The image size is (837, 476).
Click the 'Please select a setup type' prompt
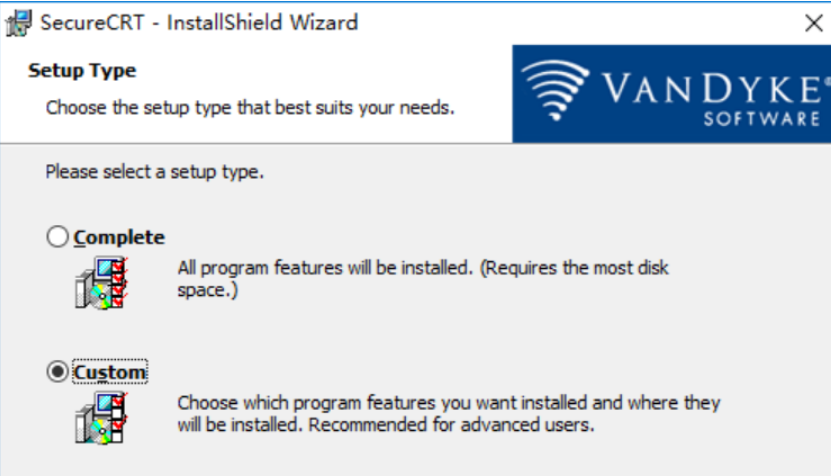click(155, 172)
